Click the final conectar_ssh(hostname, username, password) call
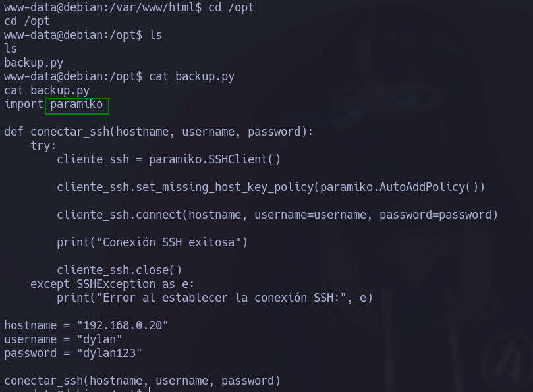This screenshot has width=533, height=392. [x=142, y=381]
